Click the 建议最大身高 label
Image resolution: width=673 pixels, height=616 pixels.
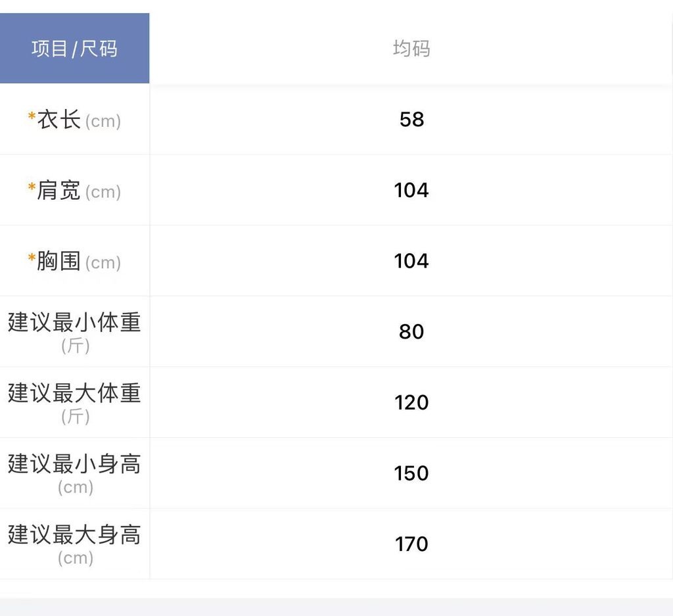point(74,535)
